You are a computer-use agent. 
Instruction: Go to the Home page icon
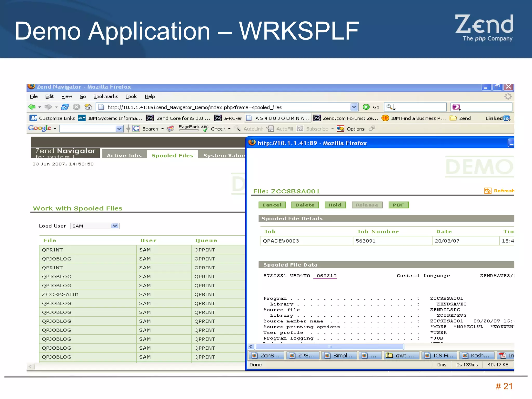click(x=88, y=107)
